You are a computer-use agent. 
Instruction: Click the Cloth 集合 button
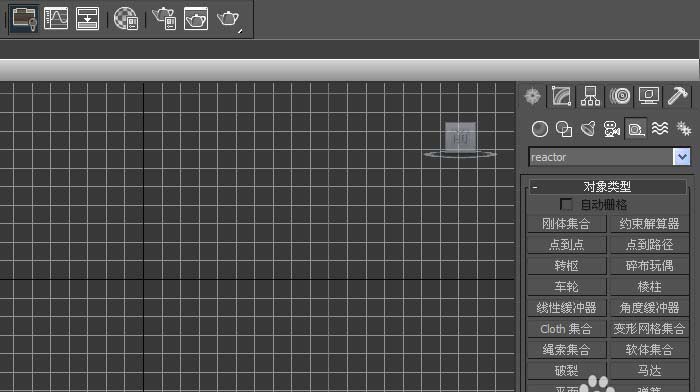(x=566, y=329)
